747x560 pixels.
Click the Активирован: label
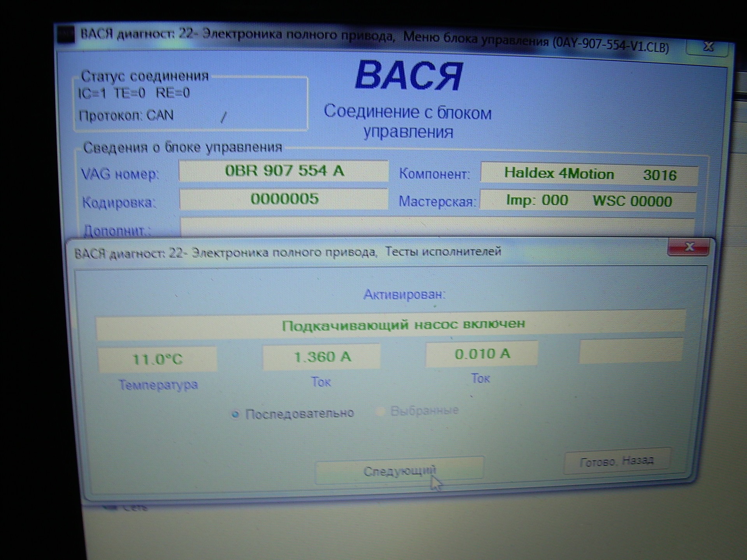click(404, 294)
